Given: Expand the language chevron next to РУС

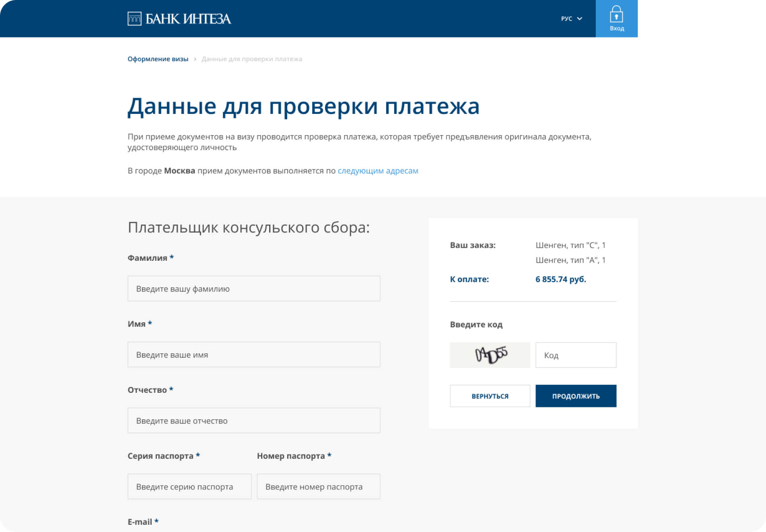Looking at the screenshot, I should click(x=579, y=19).
